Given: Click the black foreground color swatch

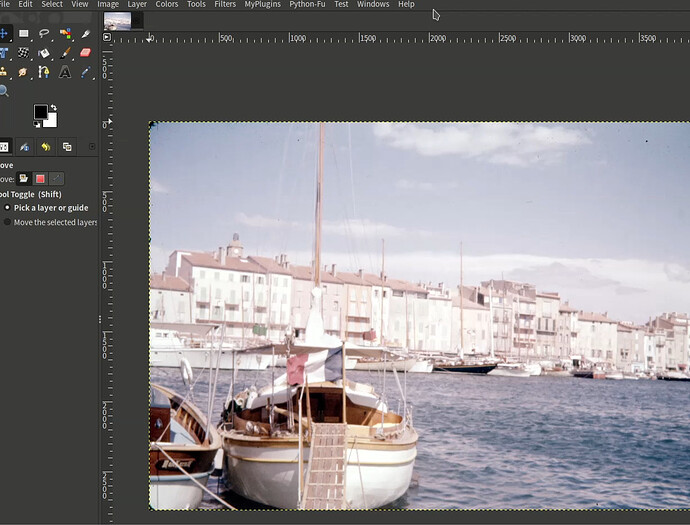Looking at the screenshot, I should pyautogui.click(x=40, y=112).
